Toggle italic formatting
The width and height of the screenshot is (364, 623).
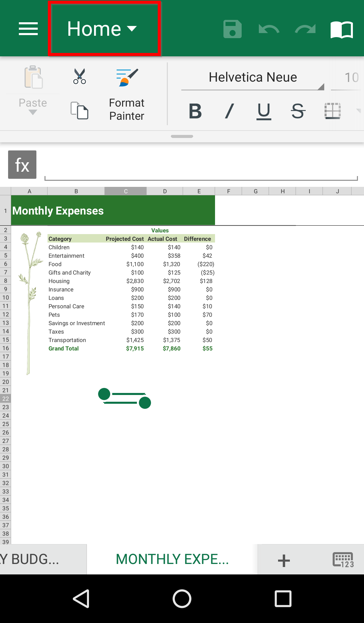(x=230, y=111)
